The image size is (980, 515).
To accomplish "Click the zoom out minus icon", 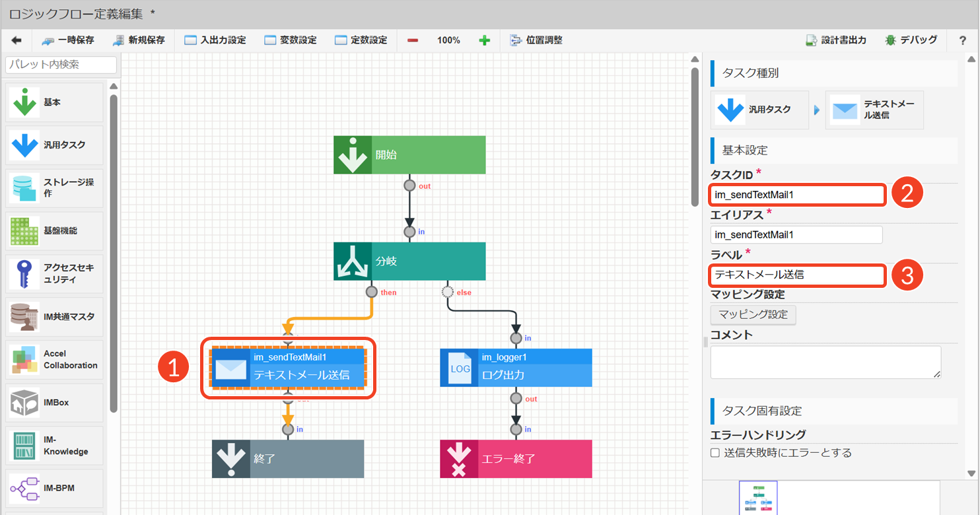I will tap(413, 40).
